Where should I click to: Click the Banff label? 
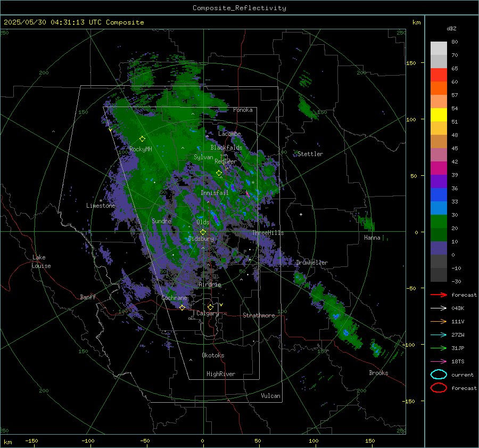pyautogui.click(x=88, y=297)
